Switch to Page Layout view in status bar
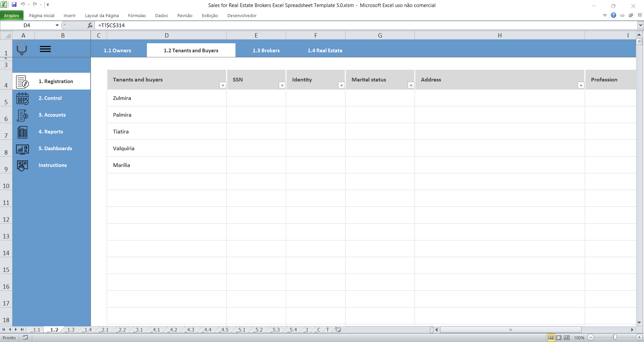The height and width of the screenshot is (342, 644). (x=559, y=338)
